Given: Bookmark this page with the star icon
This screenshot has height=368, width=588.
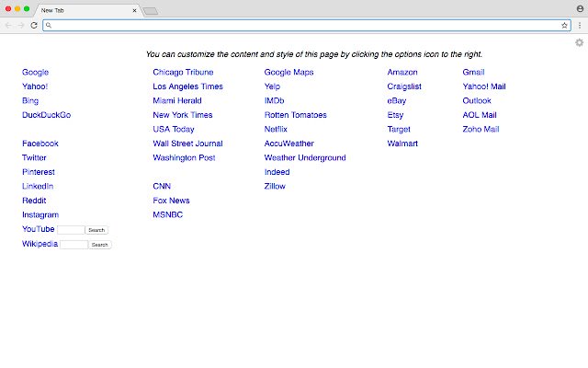Looking at the screenshot, I should [564, 25].
